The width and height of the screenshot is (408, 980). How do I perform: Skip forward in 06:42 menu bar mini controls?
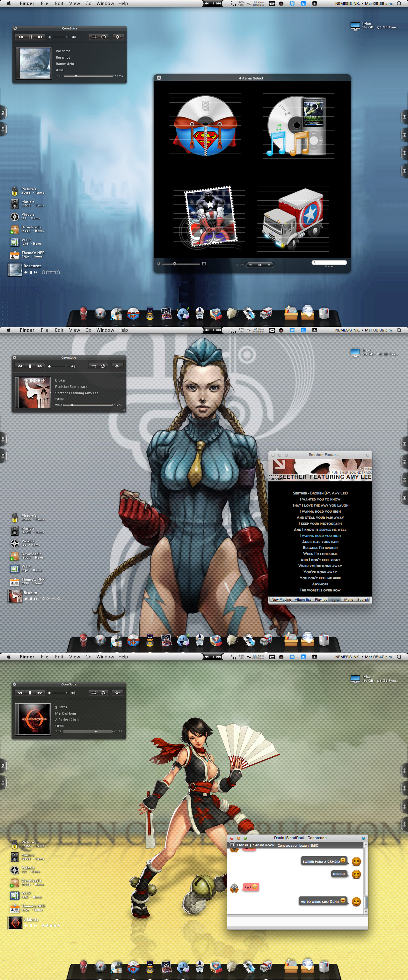click(218, 657)
